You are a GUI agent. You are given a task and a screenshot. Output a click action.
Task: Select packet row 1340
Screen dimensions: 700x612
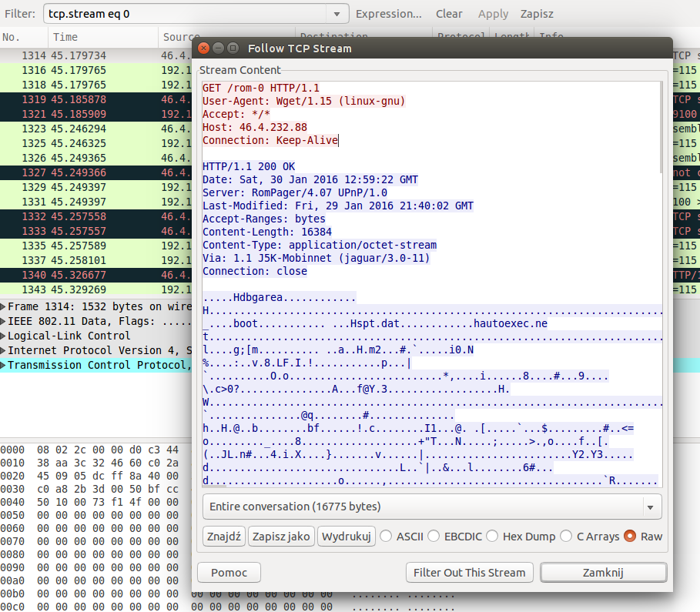(x=96, y=275)
